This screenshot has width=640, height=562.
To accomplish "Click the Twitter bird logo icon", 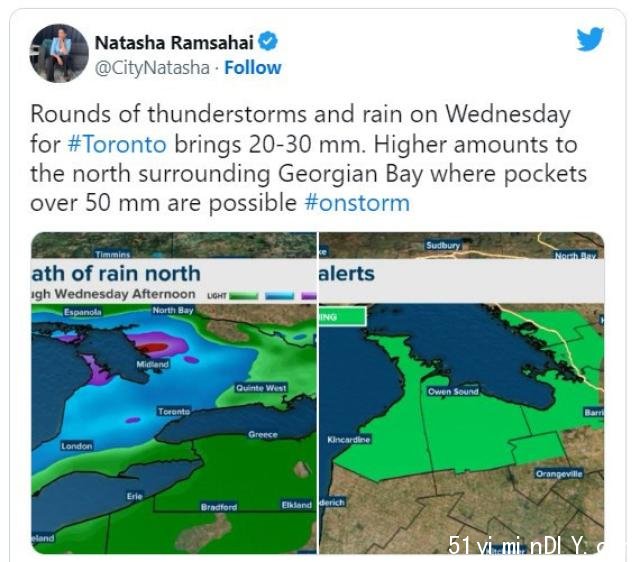I will tap(590, 39).
